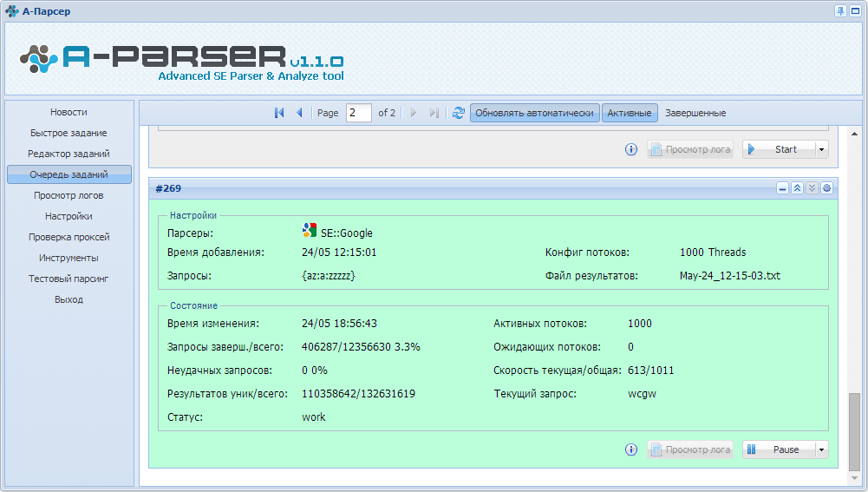Click Выход to log out
This screenshot has width=868, height=492.
click(x=69, y=299)
